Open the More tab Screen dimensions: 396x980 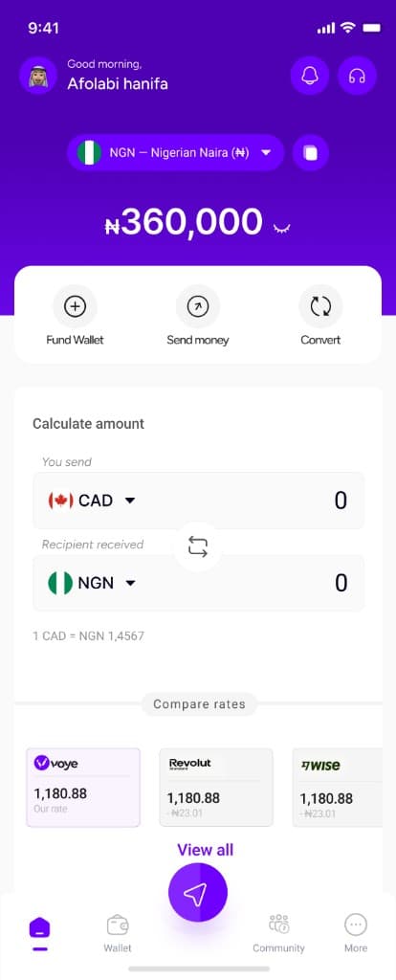pos(356,934)
